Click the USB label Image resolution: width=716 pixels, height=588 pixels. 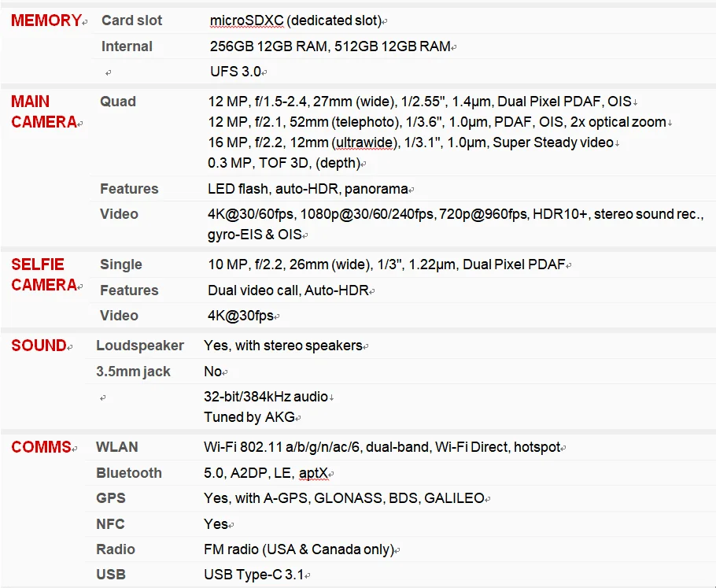tap(111, 575)
